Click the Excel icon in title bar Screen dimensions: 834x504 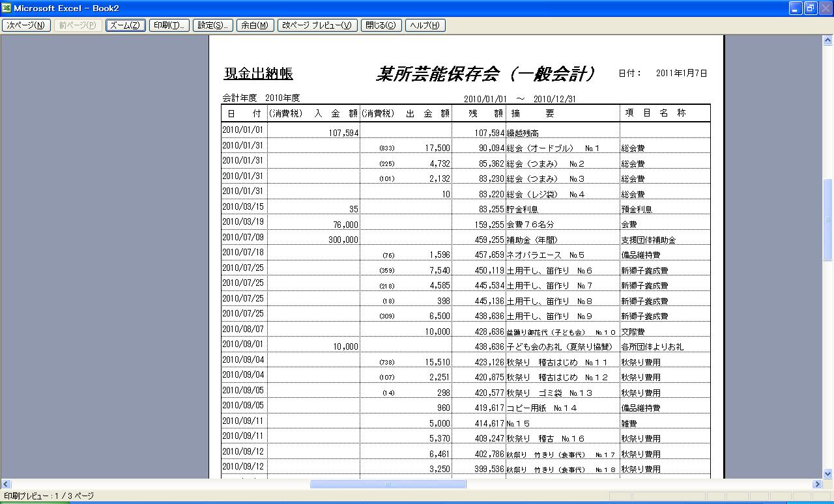[7, 8]
